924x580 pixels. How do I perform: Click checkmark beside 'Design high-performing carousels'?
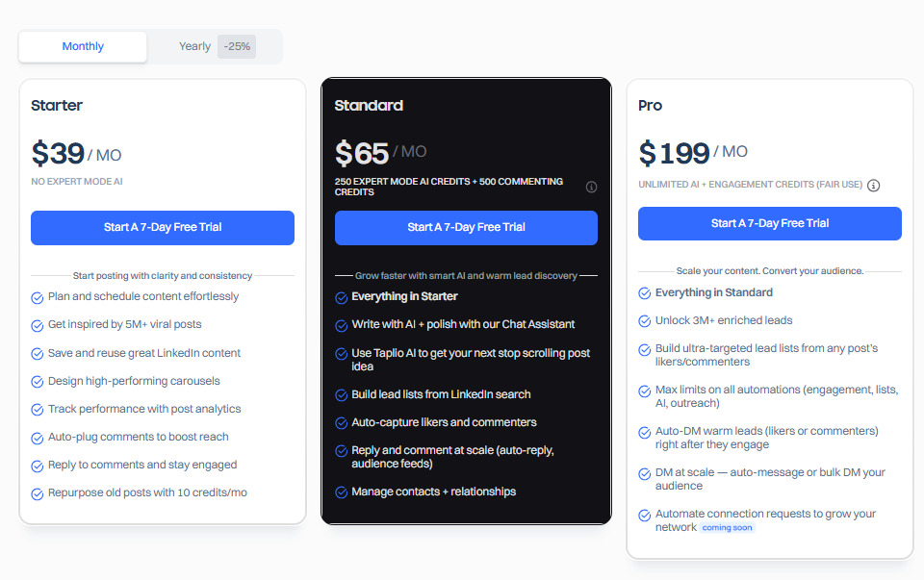38,382
